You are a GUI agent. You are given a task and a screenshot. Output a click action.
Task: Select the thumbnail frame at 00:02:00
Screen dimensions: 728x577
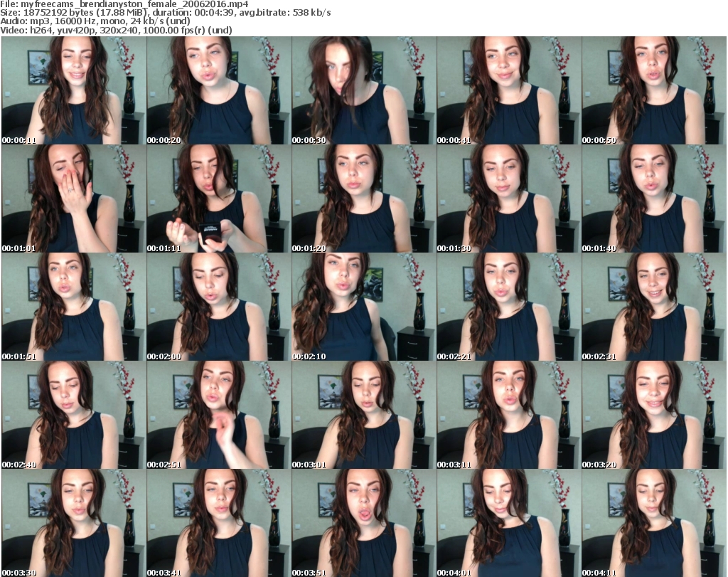click(219, 307)
